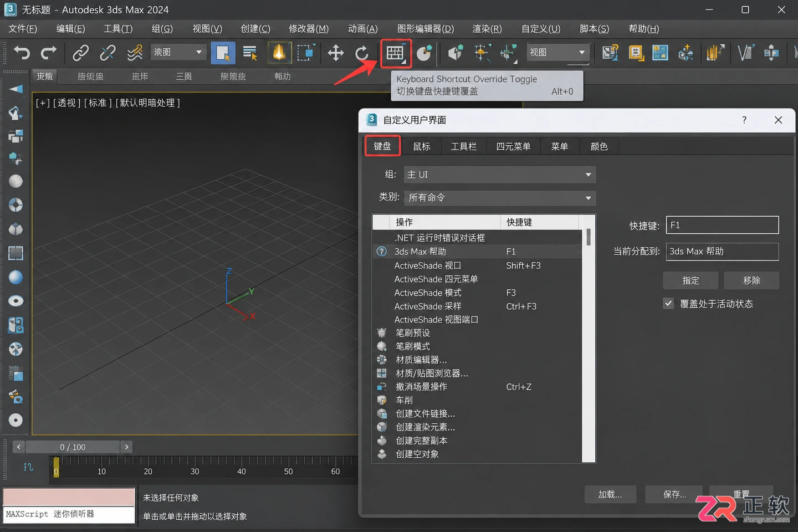Undo the last action in main toolbar
This screenshot has height=532, width=798.
click(22, 53)
